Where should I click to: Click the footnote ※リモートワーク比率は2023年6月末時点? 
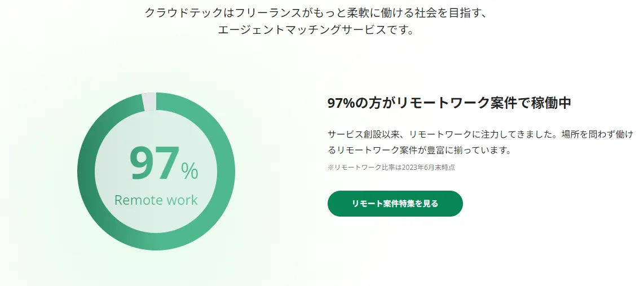pyautogui.click(x=391, y=168)
